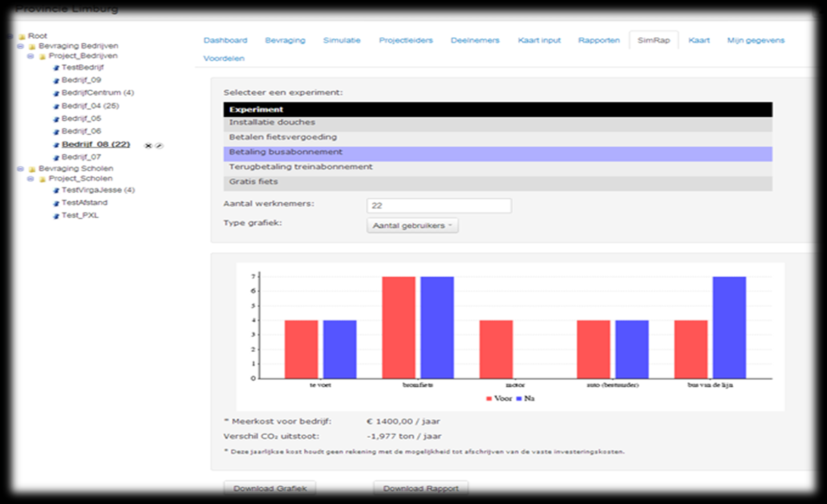Select BedrijfCentrum (4) in the tree
The width and height of the screenshot is (827, 504).
point(98,93)
